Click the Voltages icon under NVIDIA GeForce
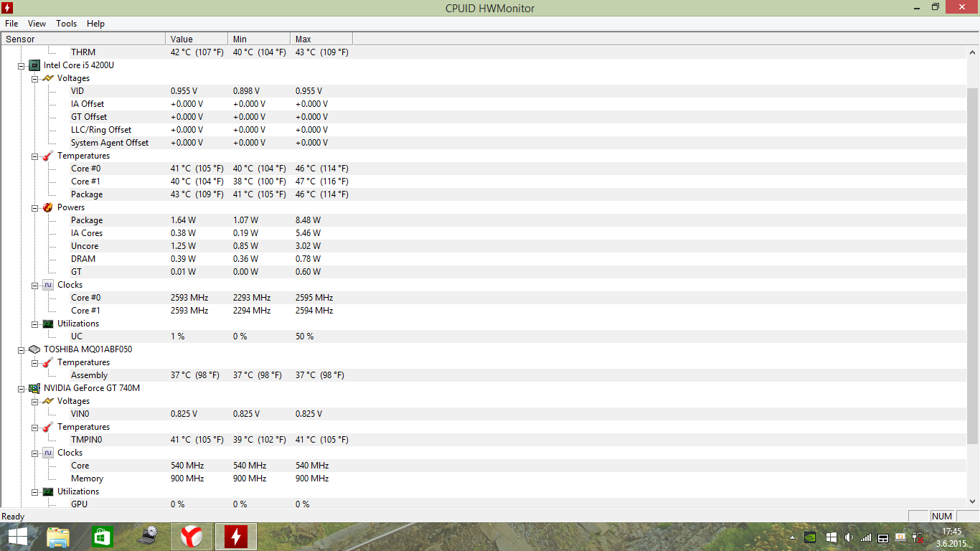This screenshot has width=980, height=551. coord(48,401)
